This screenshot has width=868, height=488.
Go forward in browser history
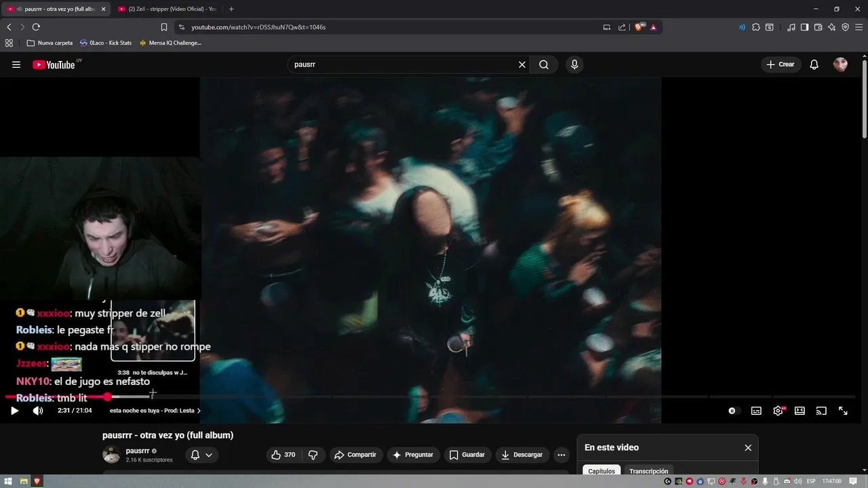(22, 27)
